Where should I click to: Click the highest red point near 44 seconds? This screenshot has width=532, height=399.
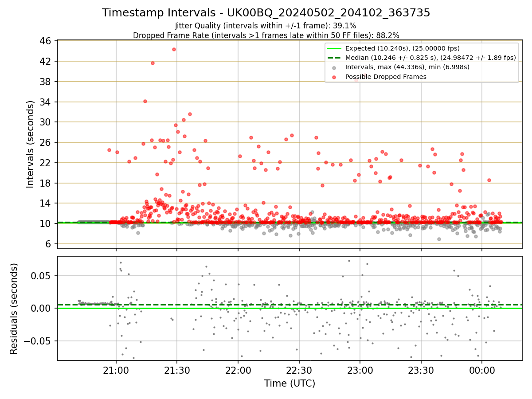pos(174,49)
